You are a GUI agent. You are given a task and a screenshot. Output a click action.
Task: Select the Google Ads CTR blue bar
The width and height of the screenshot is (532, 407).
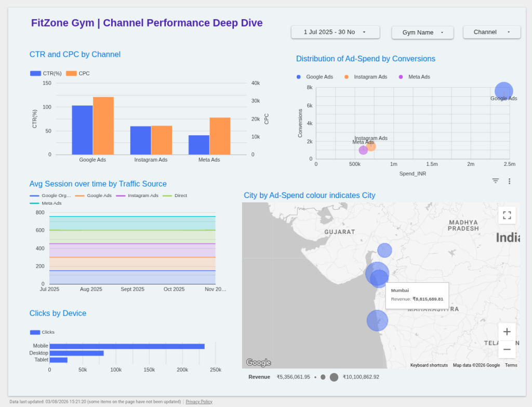pyautogui.click(x=82, y=130)
